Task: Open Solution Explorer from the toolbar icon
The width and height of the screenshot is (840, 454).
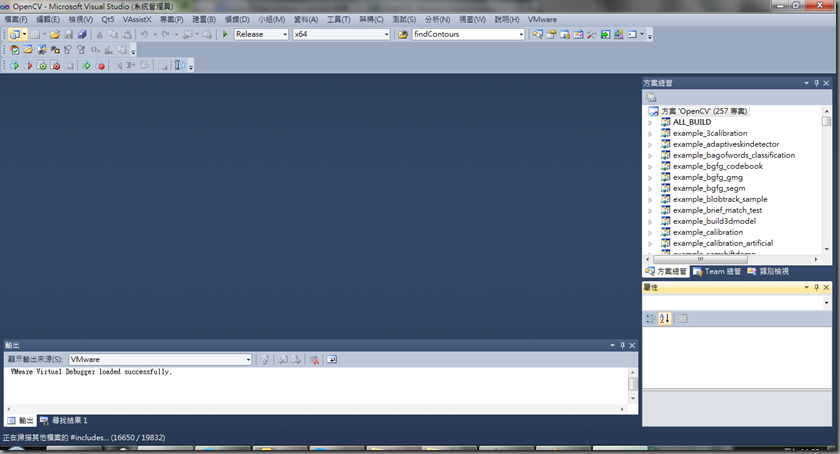Action: 537,34
